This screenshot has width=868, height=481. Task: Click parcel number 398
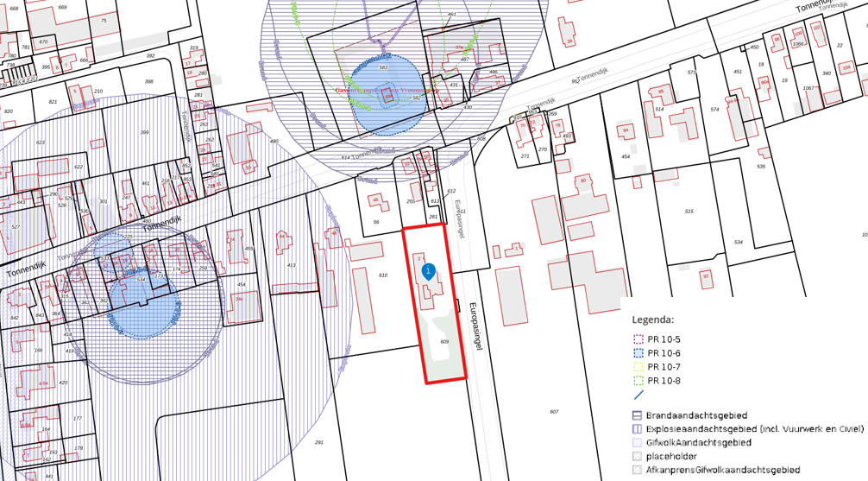point(149,81)
